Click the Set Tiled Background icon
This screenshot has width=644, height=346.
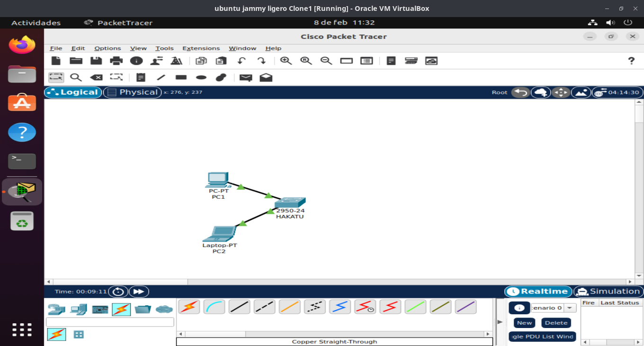(x=581, y=92)
